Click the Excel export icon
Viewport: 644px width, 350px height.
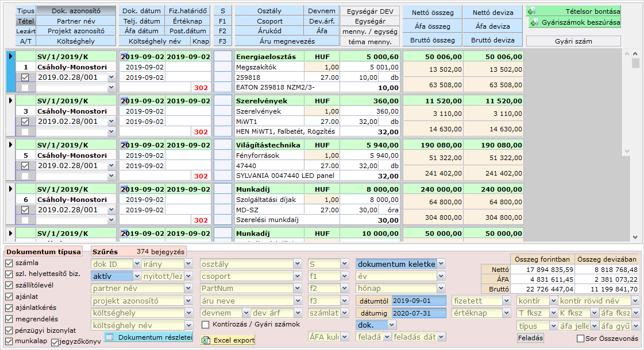(206, 340)
